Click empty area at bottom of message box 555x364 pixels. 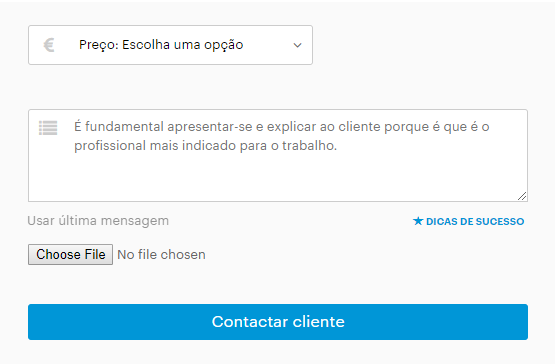[x=278, y=181]
